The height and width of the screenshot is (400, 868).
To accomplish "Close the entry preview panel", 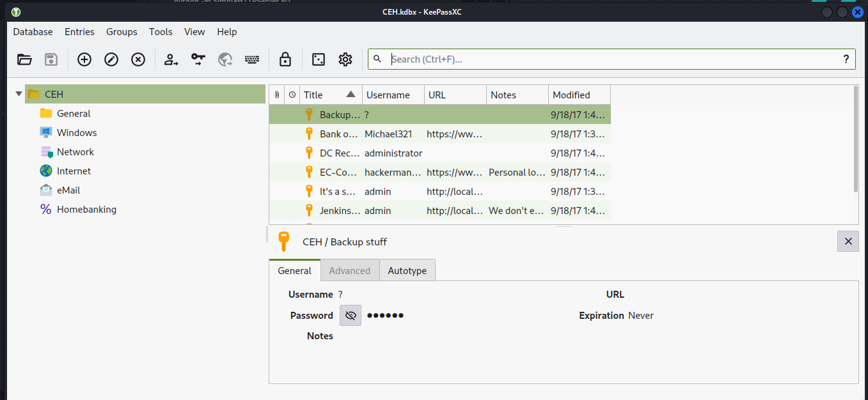I will click(x=848, y=241).
